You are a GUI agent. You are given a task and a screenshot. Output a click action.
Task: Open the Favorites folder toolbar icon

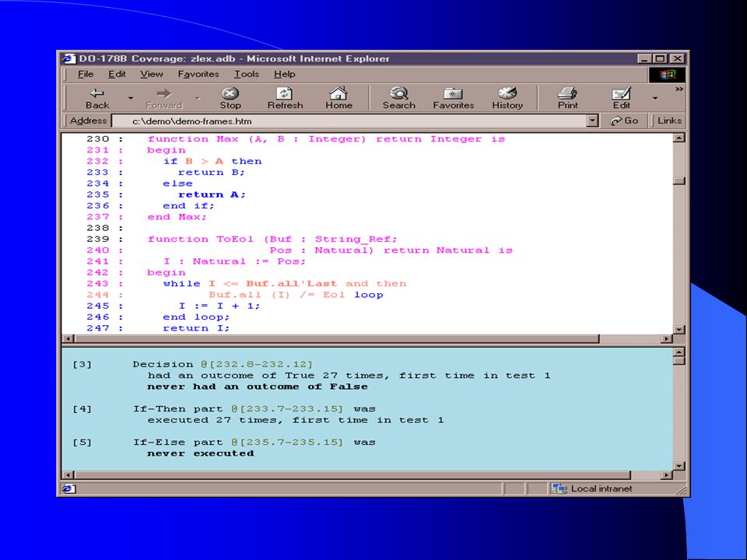point(453,98)
